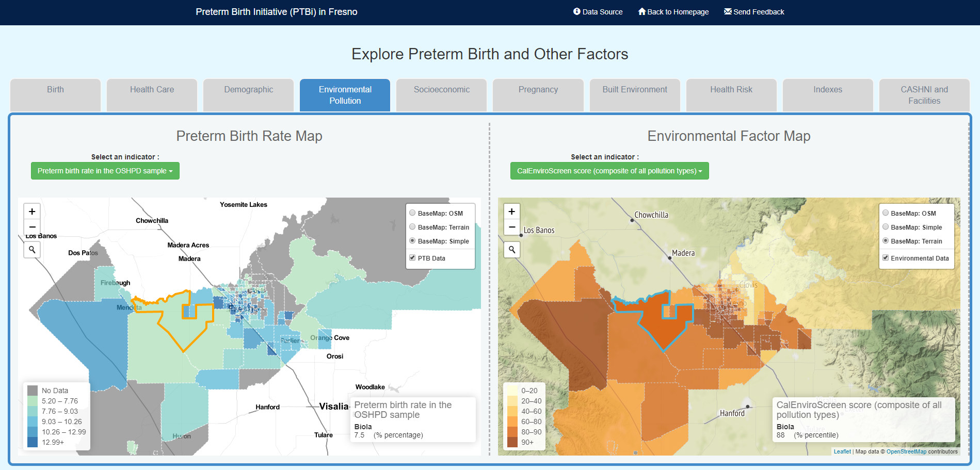Screen dimensions: 980x470
Task: Click the Data Source info icon
Action: [576, 11]
